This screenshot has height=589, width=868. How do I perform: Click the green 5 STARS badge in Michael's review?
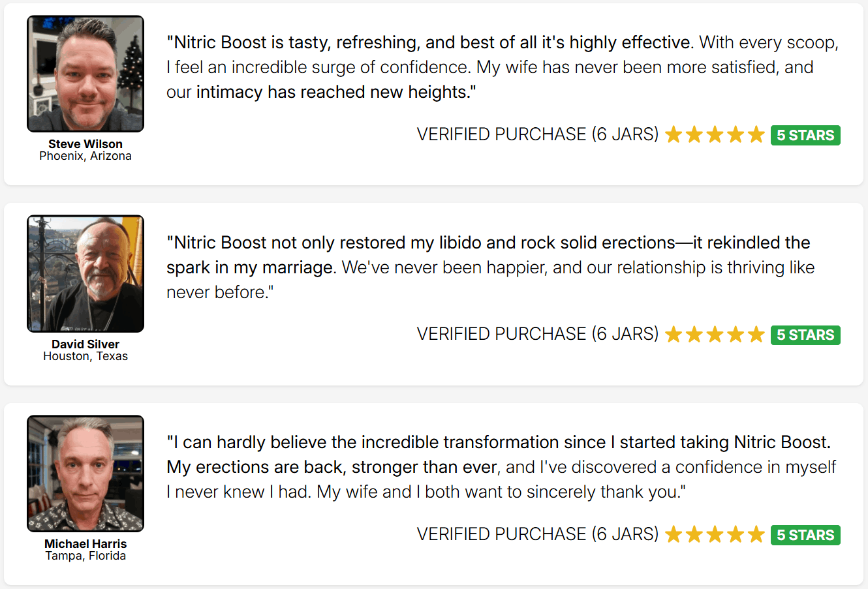pos(805,535)
